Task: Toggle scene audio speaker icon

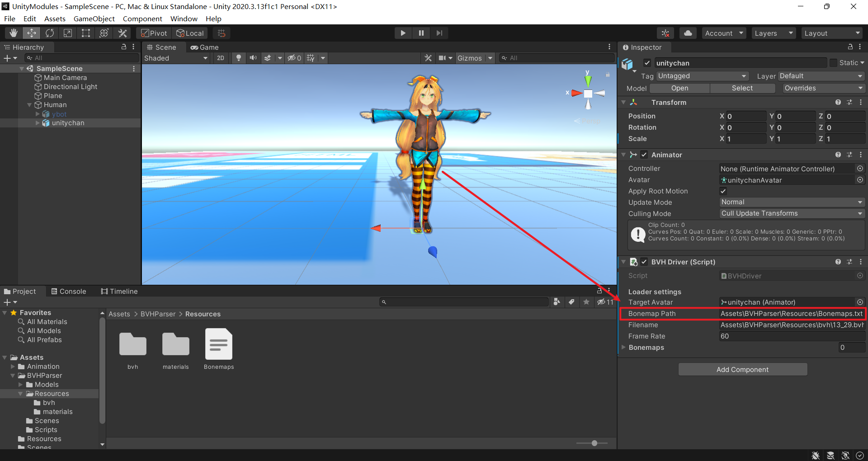Action: 253,58
